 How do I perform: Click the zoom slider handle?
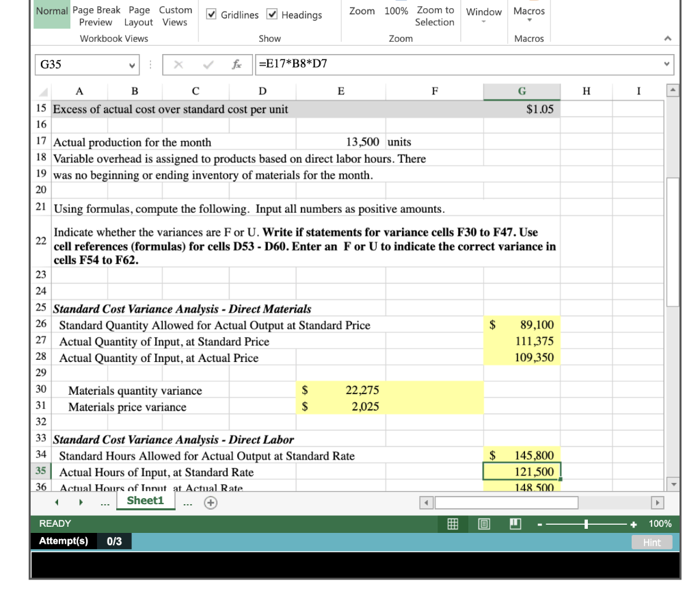point(587,524)
